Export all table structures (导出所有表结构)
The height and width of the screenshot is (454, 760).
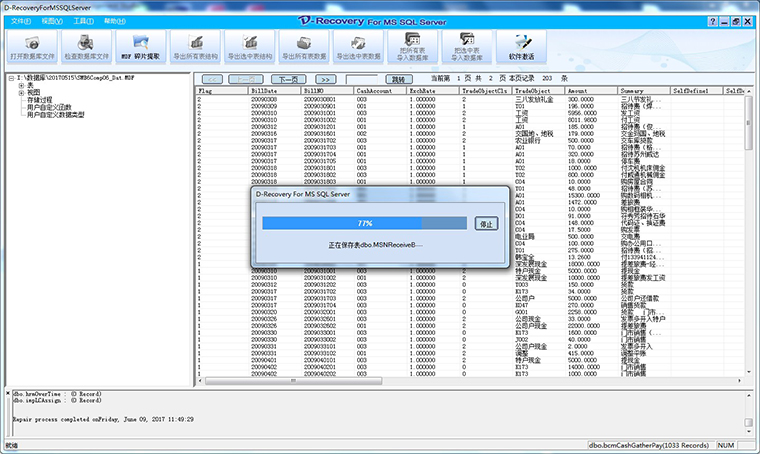point(195,47)
